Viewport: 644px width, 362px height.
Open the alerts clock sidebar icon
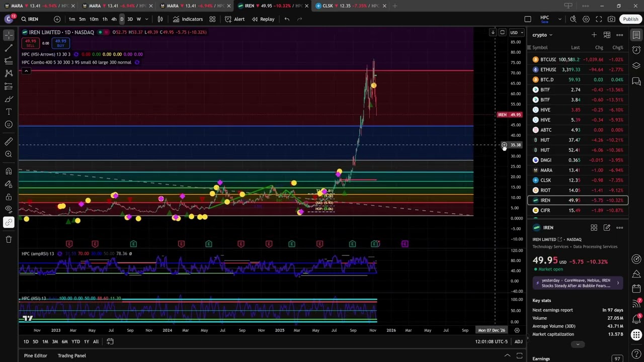(636, 50)
